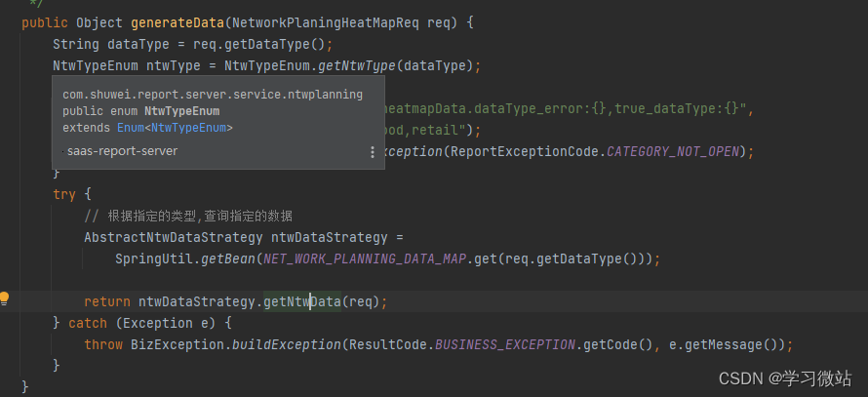868x397 pixels.
Task: Open the popup's three-dot more options menu
Action: click(x=373, y=152)
